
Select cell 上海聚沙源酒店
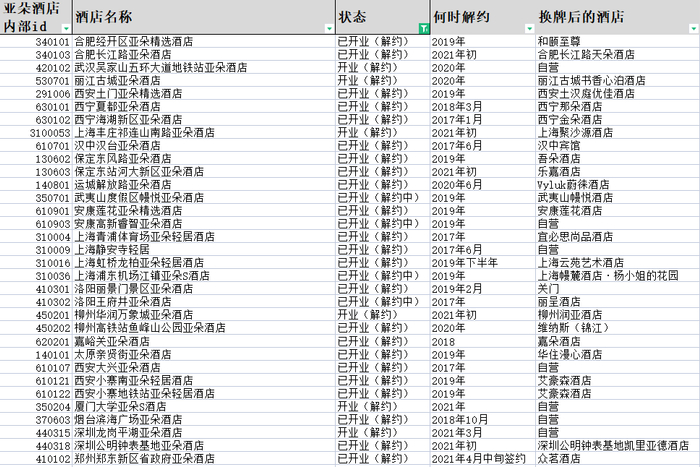618,133
